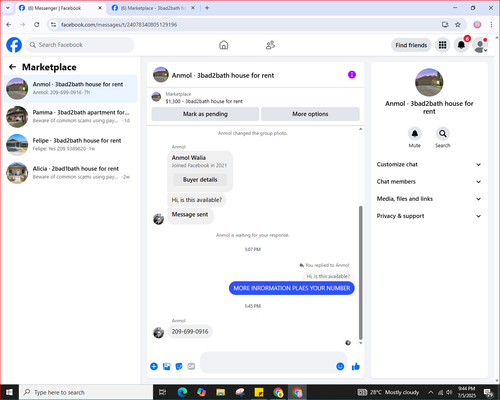Open the notifications bell icon

point(461,45)
